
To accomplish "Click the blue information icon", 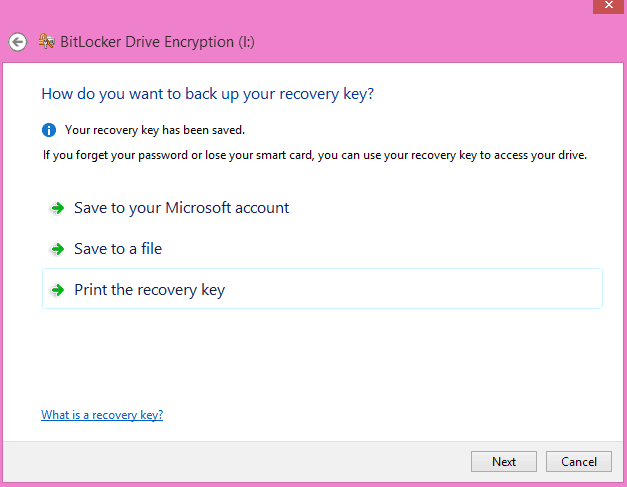I will click(x=49, y=130).
